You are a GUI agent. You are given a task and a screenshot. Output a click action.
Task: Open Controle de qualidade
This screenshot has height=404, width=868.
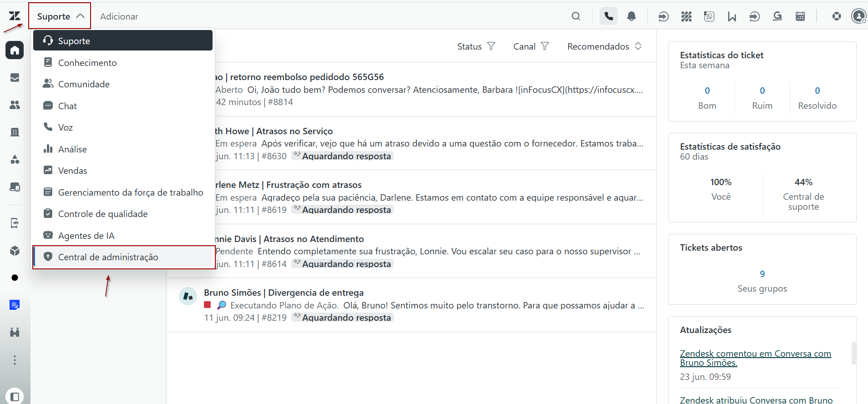point(123,214)
